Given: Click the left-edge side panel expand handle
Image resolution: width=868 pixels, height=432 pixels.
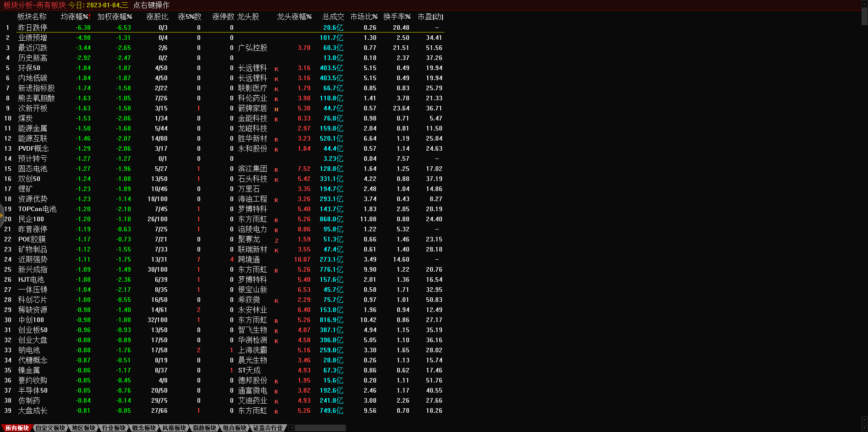Looking at the screenshot, I should [2, 215].
